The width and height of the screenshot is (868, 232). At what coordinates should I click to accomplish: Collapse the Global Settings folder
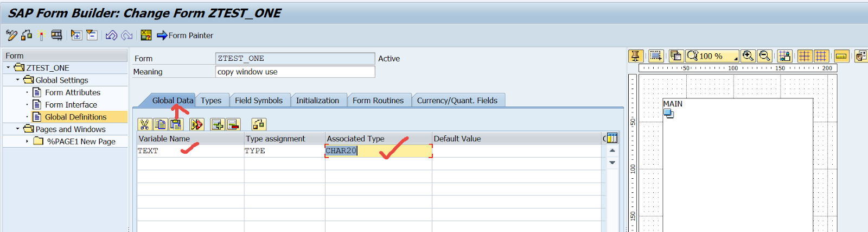(17, 80)
